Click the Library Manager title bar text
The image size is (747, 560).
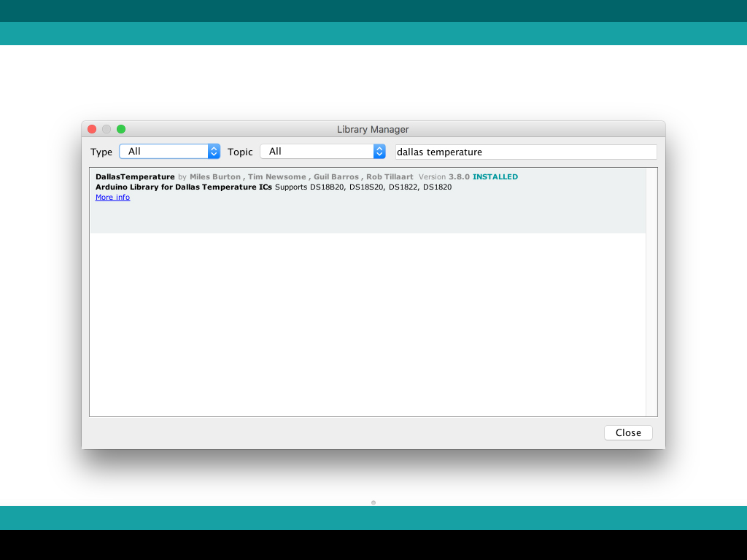(373, 129)
